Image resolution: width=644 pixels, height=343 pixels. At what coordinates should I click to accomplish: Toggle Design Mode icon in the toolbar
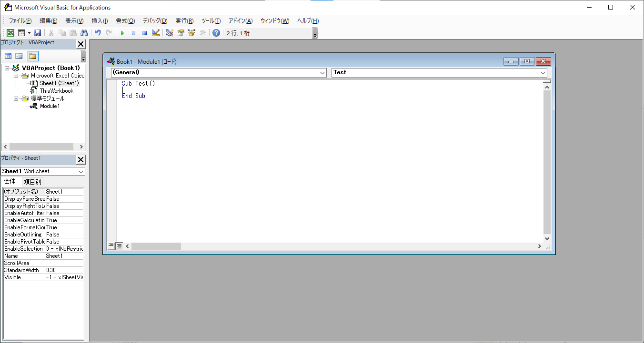155,33
